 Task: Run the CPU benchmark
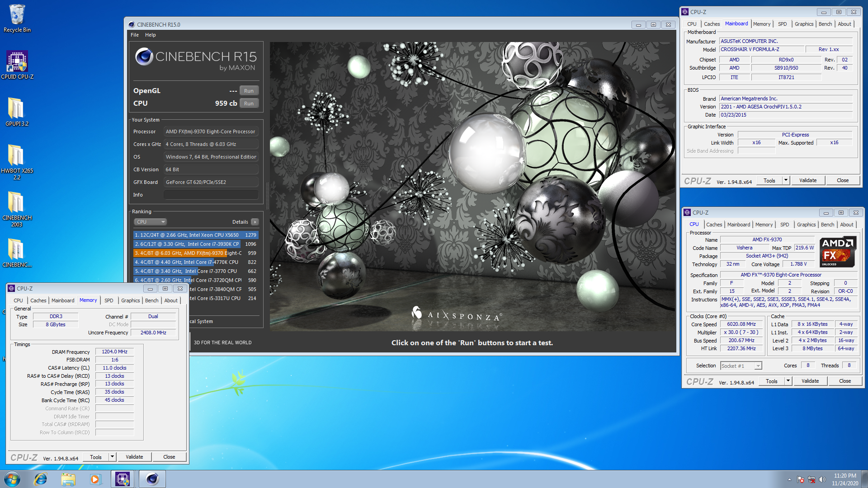(x=249, y=103)
